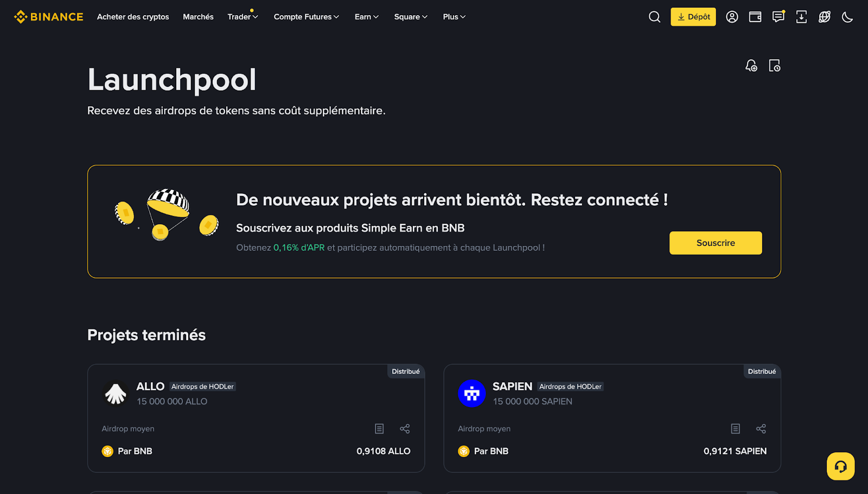Viewport: 868px width, 494px height.
Task: Click the Binance logo
Action: coord(48,16)
